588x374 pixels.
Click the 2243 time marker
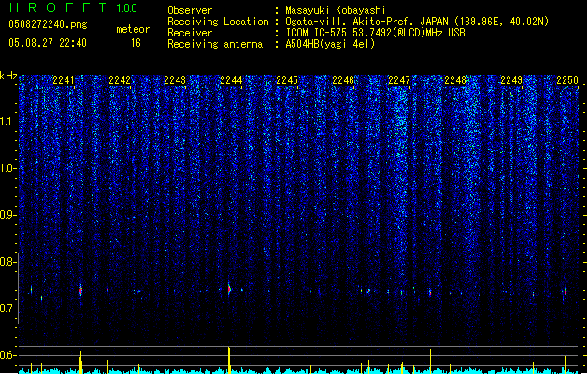click(175, 80)
